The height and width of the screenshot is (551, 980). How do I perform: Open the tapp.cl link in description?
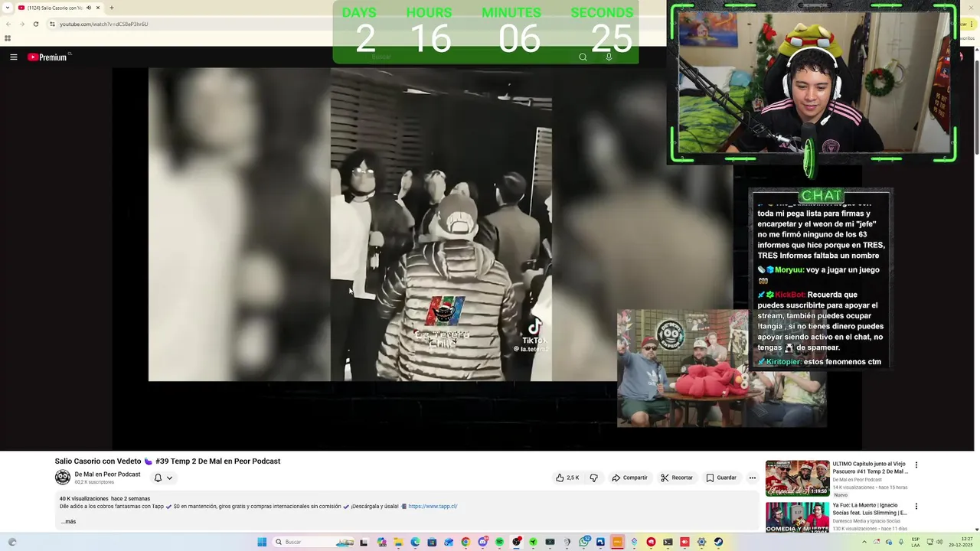(x=433, y=507)
